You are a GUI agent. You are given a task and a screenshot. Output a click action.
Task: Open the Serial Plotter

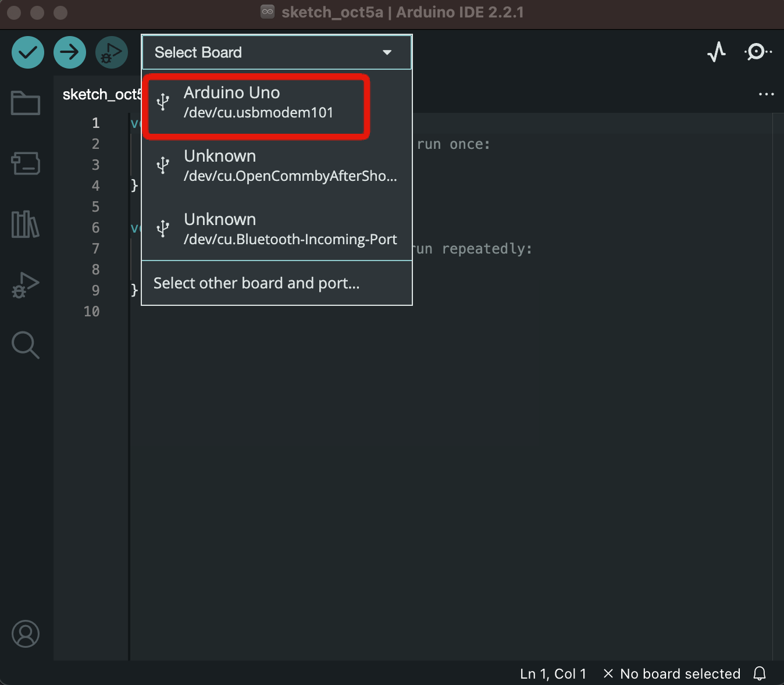tap(717, 52)
